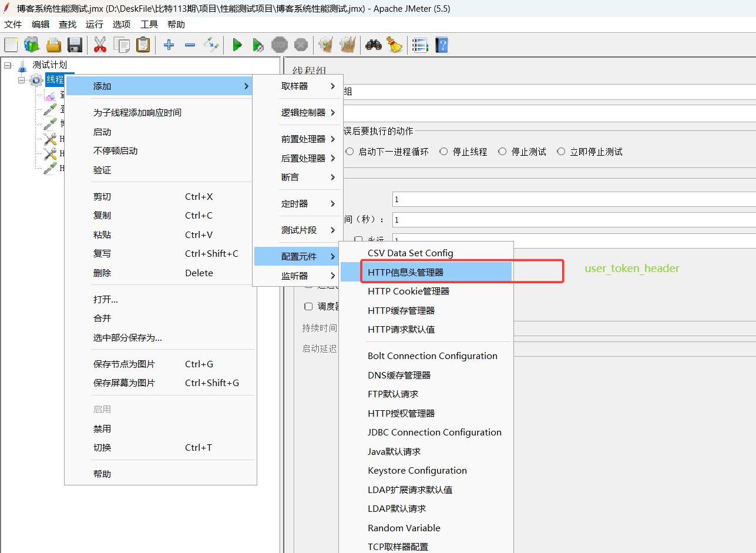Click the Paste clipboard icon

pos(143,45)
